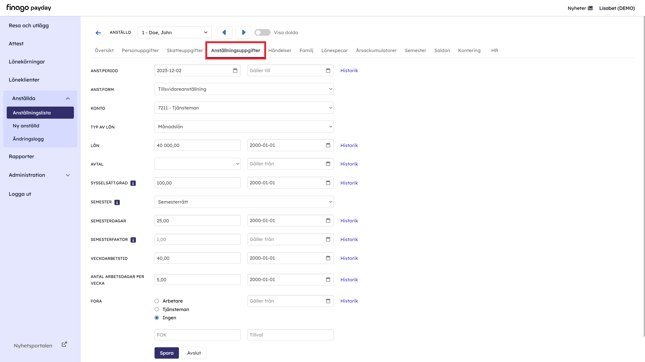Click the FOK input field

click(197, 335)
